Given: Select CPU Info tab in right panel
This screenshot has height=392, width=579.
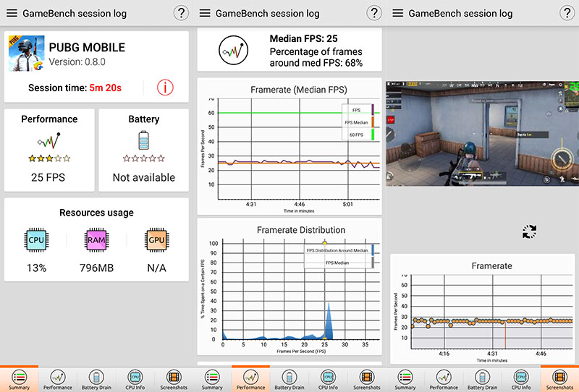Looking at the screenshot, I should click(521, 380).
